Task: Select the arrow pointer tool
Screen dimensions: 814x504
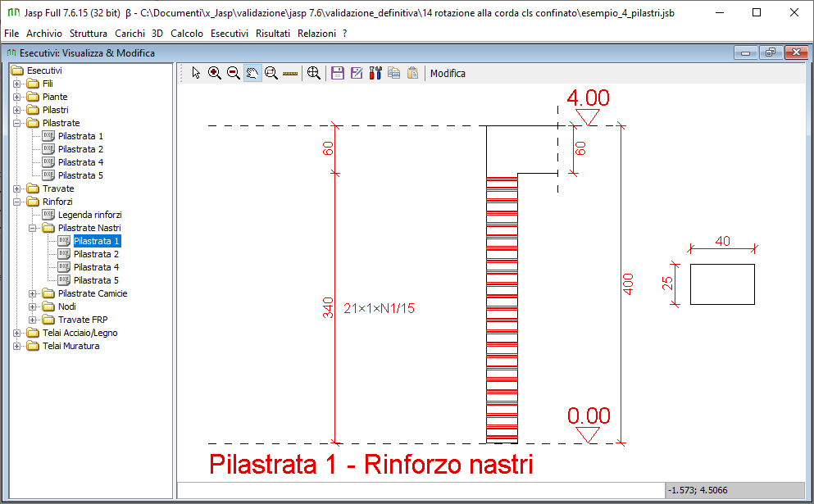Action: (x=196, y=73)
